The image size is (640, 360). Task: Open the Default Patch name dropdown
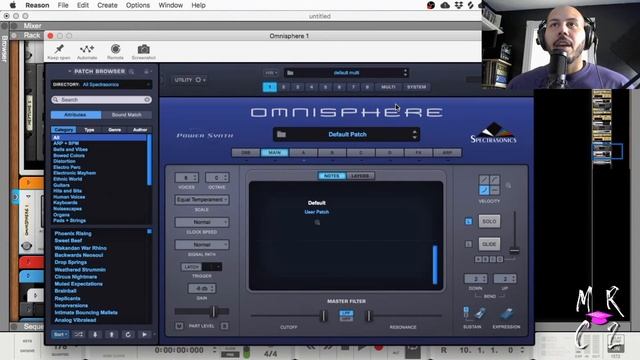coord(347,134)
